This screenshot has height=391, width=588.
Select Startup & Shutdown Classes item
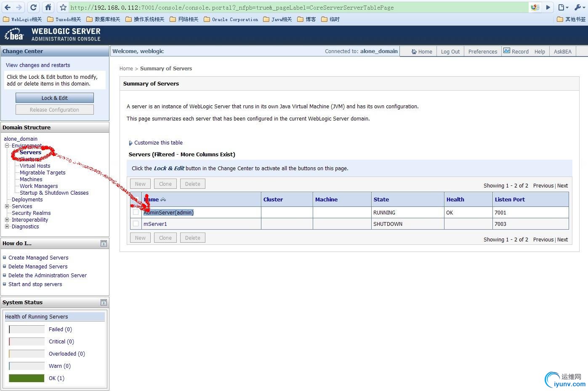point(54,193)
